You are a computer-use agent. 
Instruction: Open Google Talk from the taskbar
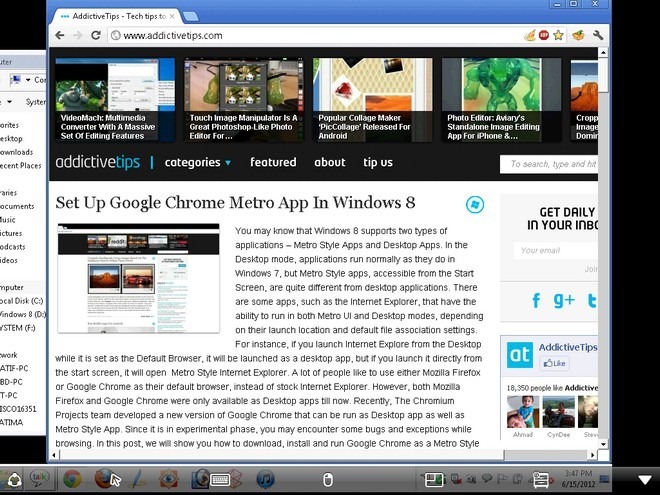(40, 479)
